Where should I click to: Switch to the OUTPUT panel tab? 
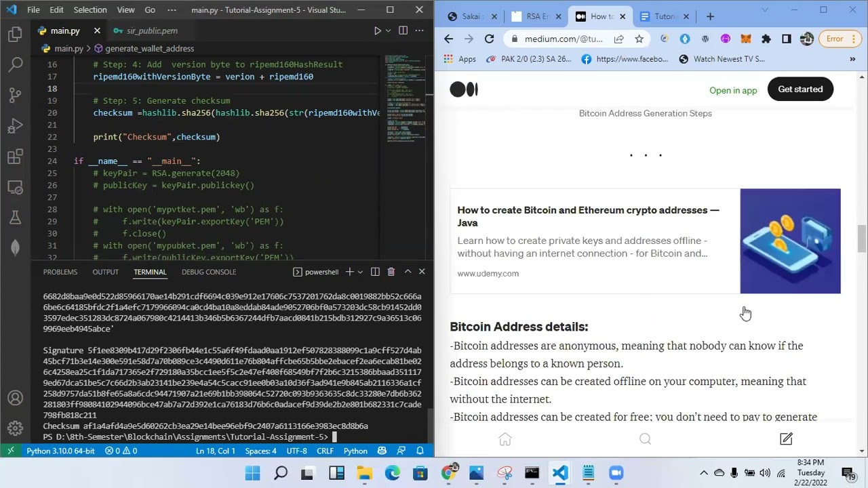coord(105,272)
